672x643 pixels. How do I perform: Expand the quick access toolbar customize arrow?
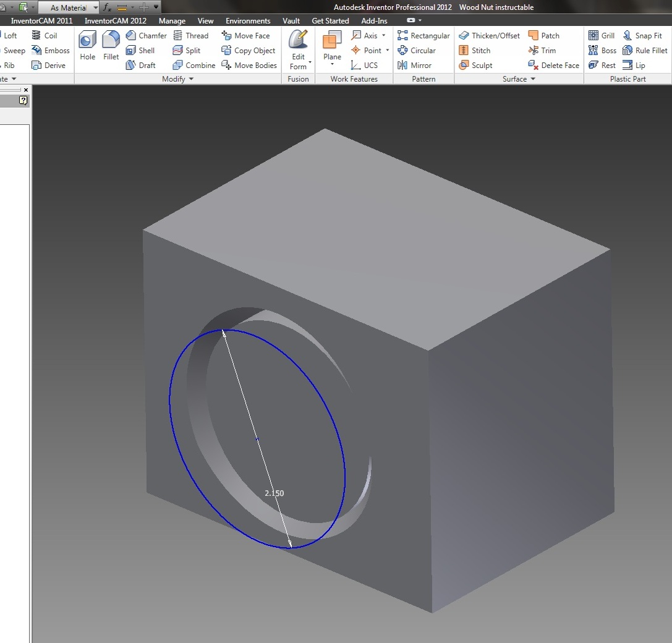(x=156, y=7)
